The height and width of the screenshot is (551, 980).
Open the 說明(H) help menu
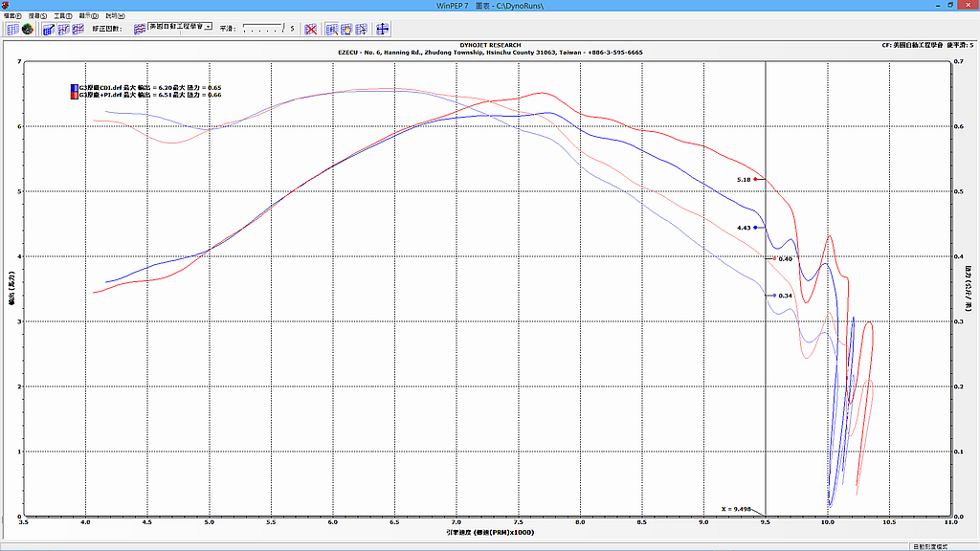pos(113,16)
